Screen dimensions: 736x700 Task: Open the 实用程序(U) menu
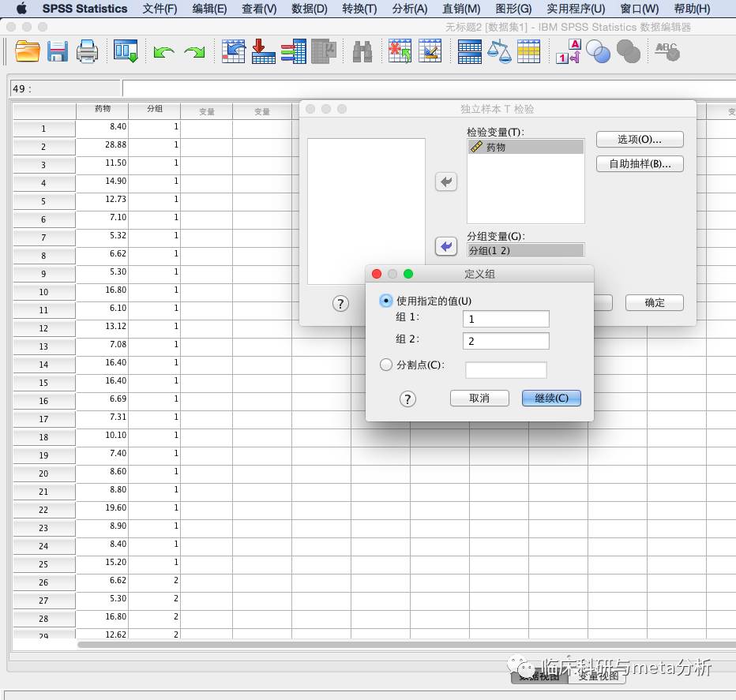(x=576, y=9)
